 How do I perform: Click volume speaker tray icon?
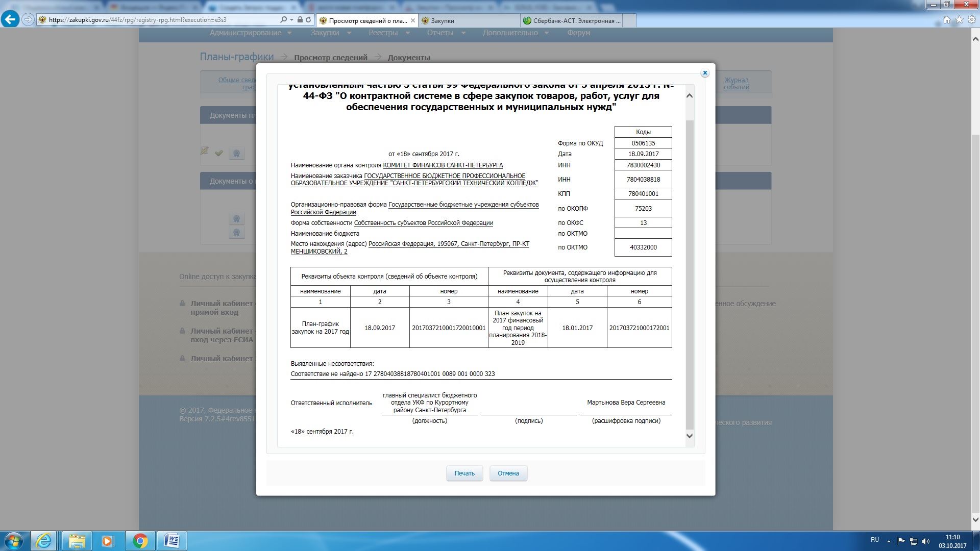(x=926, y=541)
